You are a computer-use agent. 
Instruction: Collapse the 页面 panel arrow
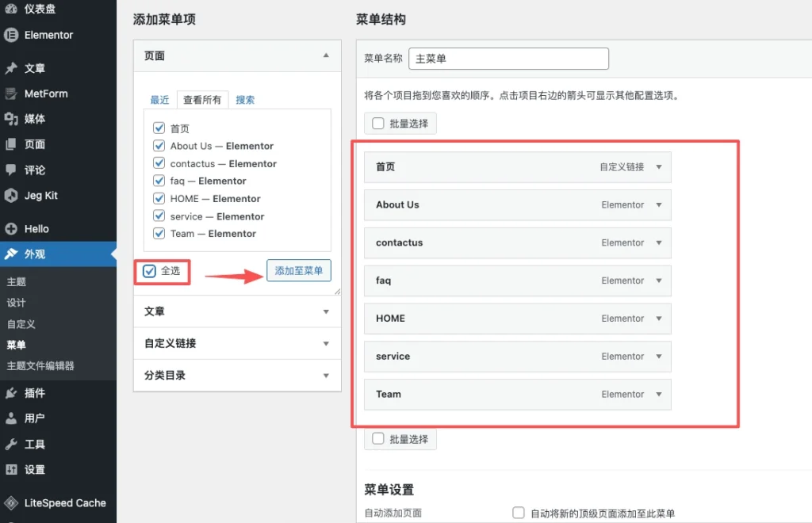[326, 55]
